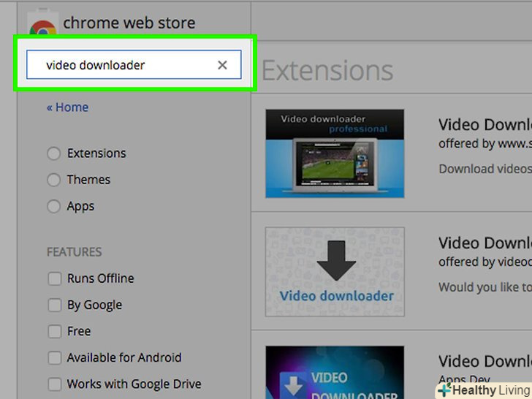
Task: Open Video downloader professional thumbnail
Action: click(335, 153)
